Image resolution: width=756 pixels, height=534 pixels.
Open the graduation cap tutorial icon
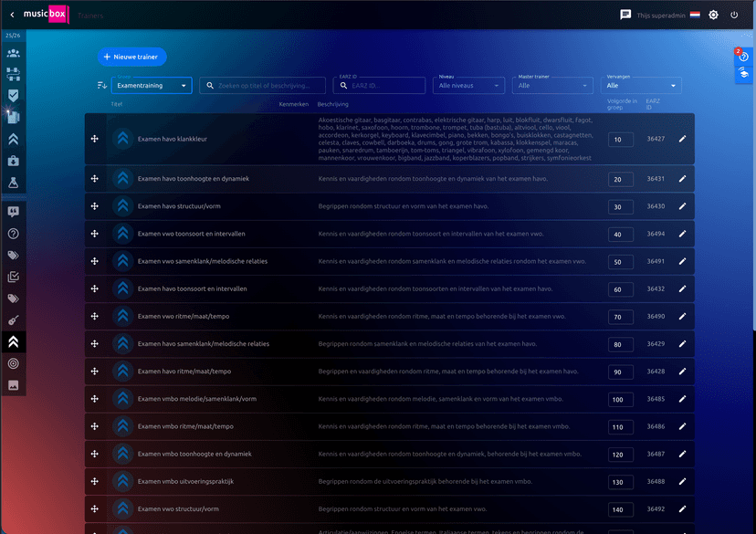743,73
